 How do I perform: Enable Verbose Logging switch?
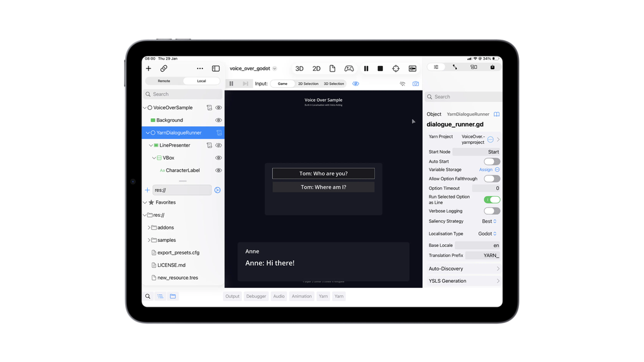[491, 211]
